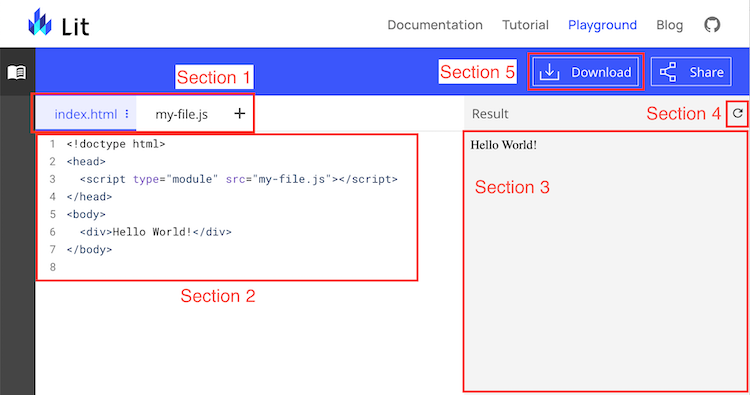This screenshot has width=750, height=395.
Task: Click the Download button label
Action: (601, 72)
